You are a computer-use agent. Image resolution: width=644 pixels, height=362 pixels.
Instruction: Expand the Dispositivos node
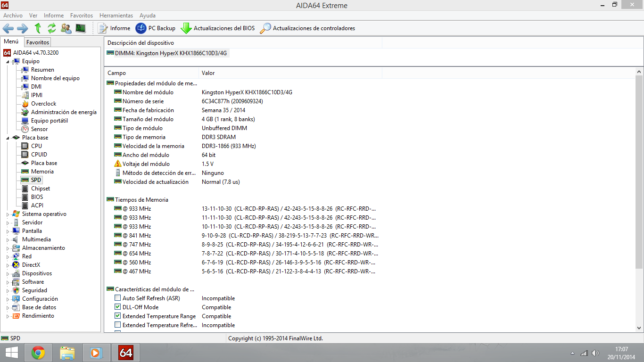8,274
